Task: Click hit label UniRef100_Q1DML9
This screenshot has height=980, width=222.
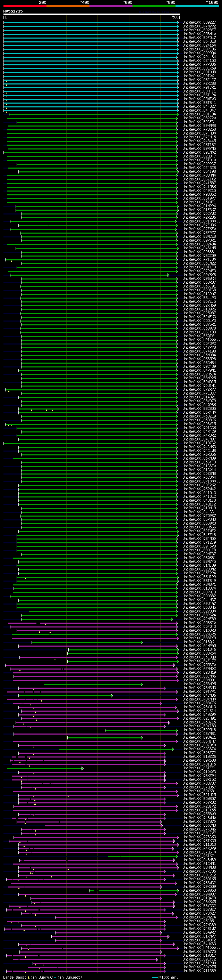Action: click(x=199, y=508)
